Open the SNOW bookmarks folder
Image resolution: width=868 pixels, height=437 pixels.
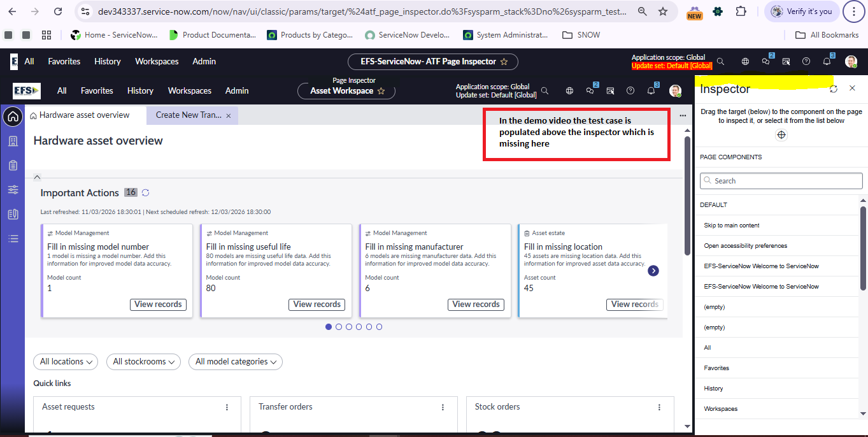(x=581, y=35)
